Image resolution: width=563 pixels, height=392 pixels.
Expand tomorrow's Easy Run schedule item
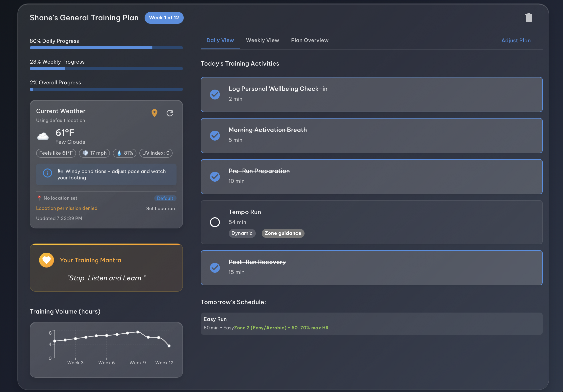coord(371,323)
